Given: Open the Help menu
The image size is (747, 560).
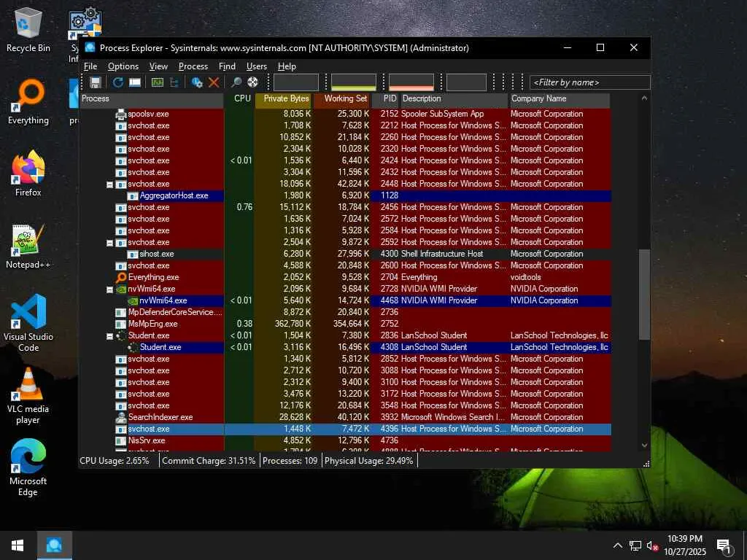Looking at the screenshot, I should click(x=287, y=66).
